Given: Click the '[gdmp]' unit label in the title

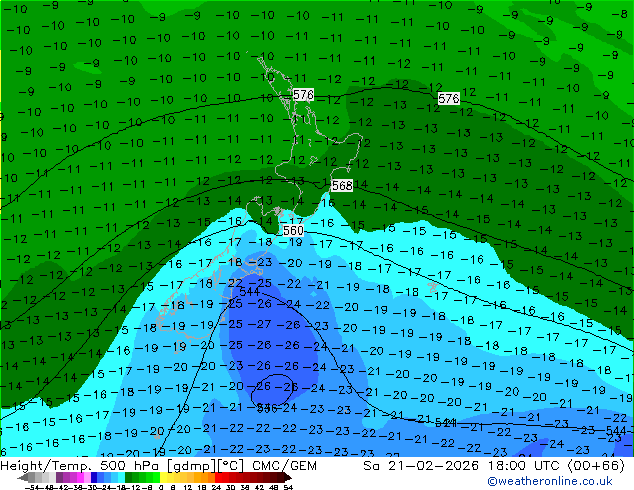Looking at the screenshot, I should pos(192,466).
